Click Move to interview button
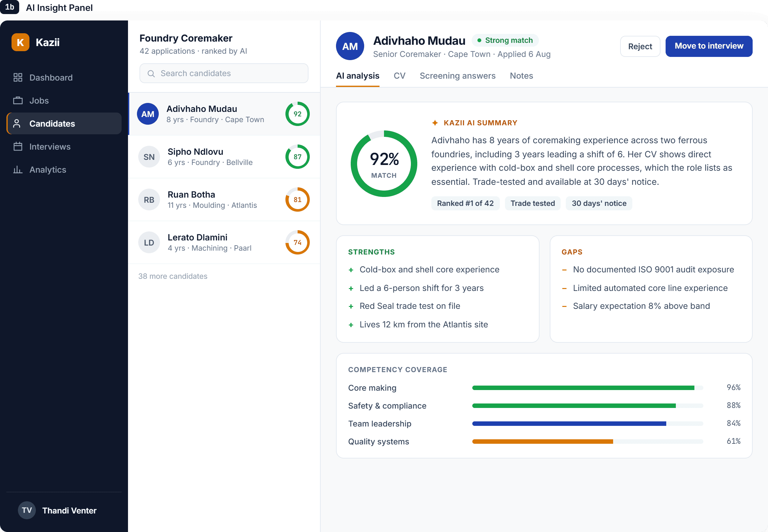768x532 pixels. click(708, 46)
